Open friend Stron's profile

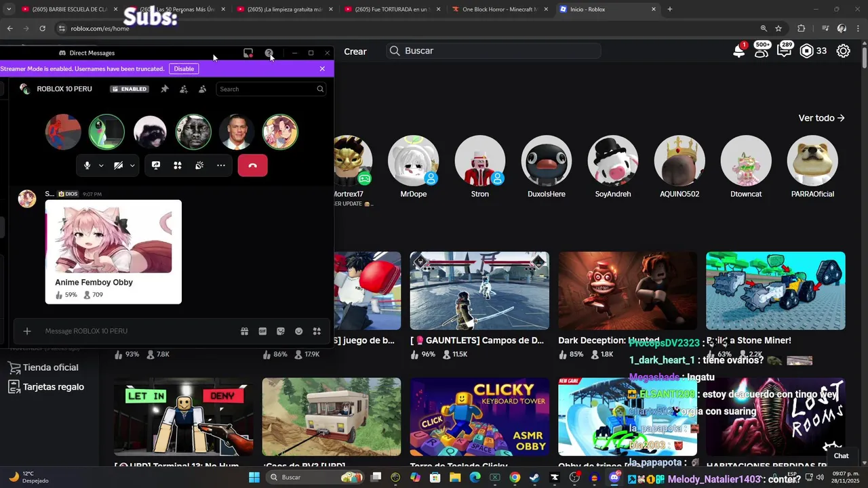click(479, 167)
